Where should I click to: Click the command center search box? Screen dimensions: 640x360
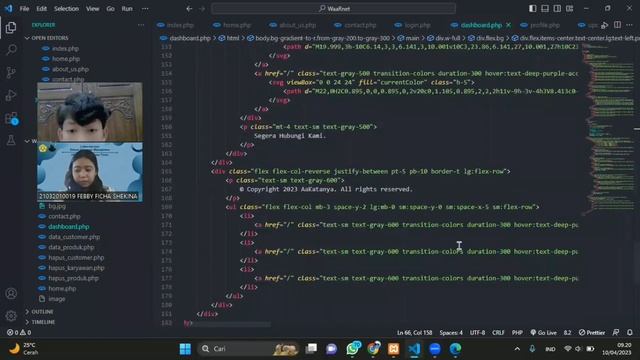[333, 8]
